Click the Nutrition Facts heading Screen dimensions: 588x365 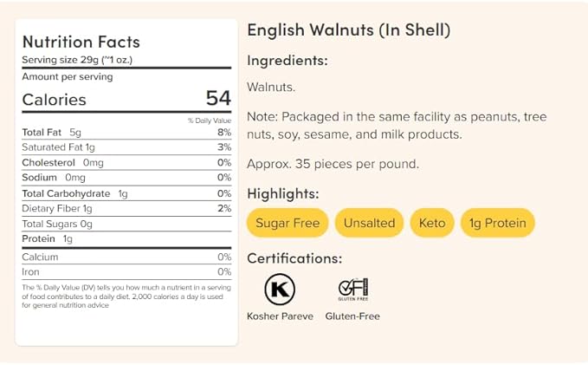(81, 42)
